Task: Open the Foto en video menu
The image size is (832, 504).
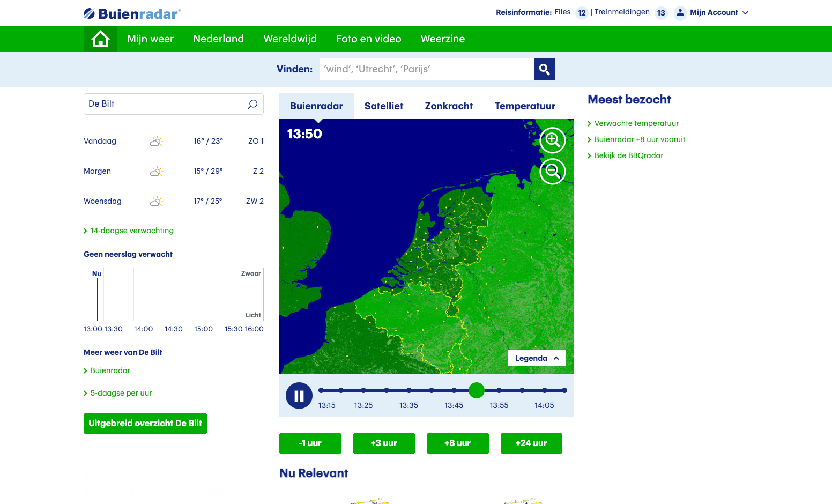Action: point(369,39)
